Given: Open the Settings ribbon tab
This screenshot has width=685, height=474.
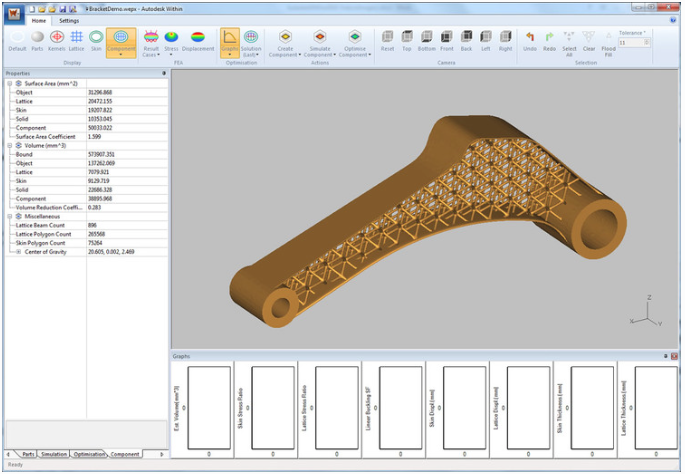Looking at the screenshot, I should pos(69,20).
